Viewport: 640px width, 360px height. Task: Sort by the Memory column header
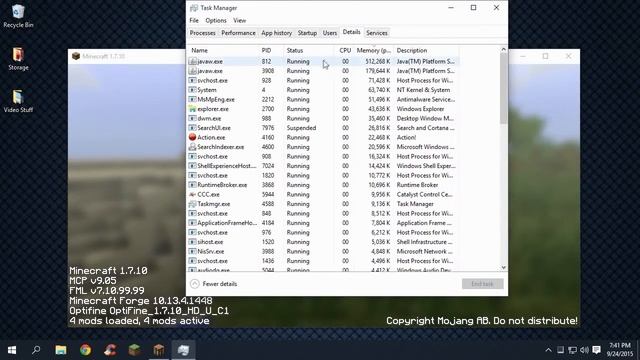click(373, 50)
